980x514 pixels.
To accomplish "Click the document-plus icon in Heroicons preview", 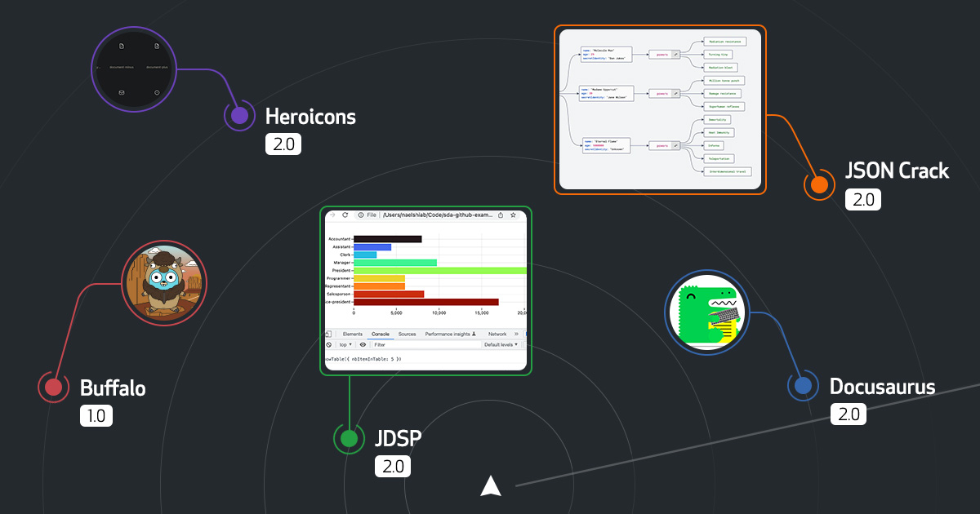I will (157, 46).
